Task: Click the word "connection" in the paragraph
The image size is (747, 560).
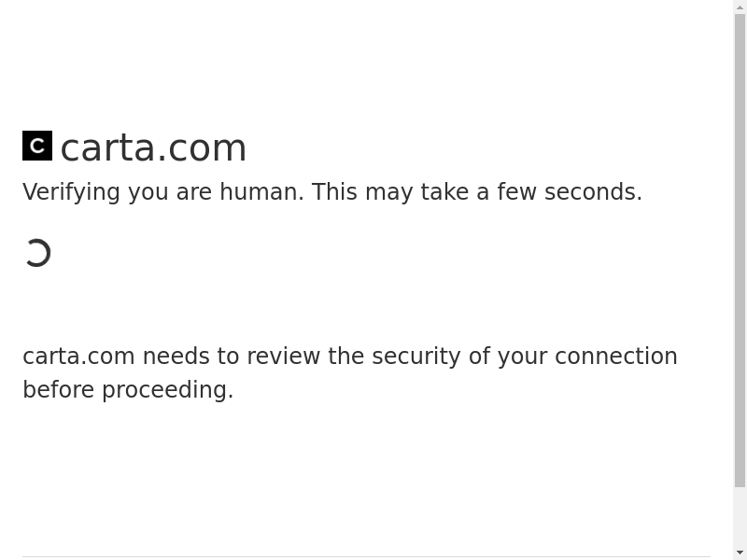Action: click(x=615, y=357)
